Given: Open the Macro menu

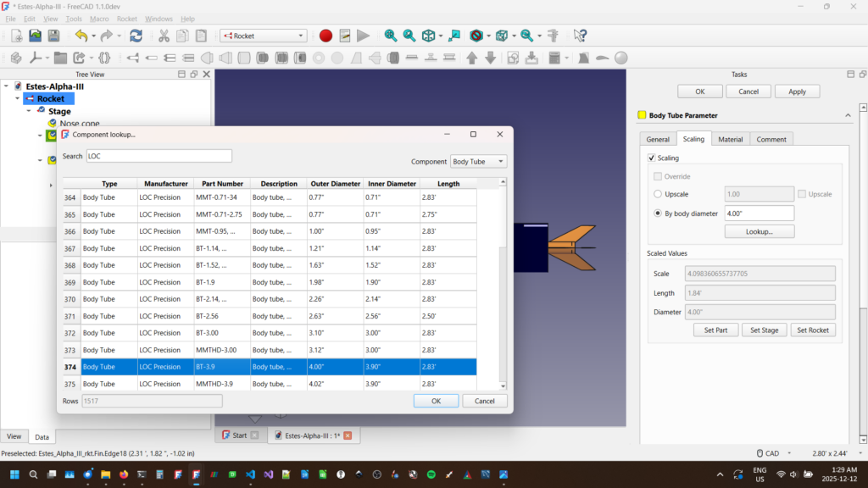Looking at the screenshot, I should (x=99, y=19).
